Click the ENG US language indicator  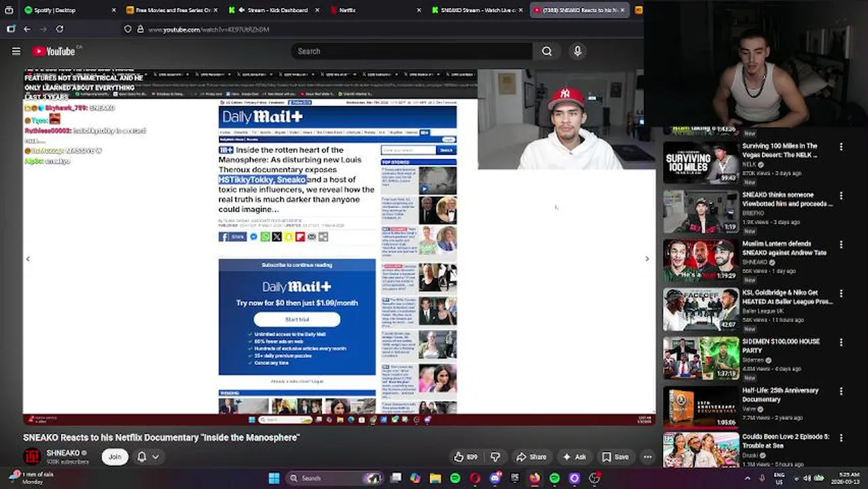(x=780, y=478)
